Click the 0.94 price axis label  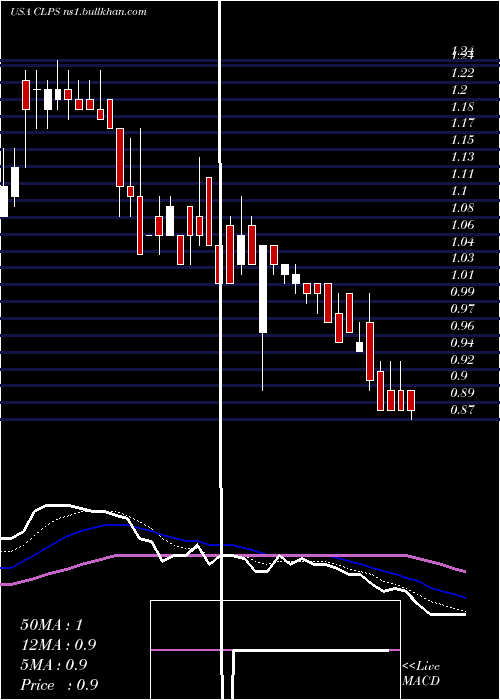pyautogui.click(x=462, y=342)
